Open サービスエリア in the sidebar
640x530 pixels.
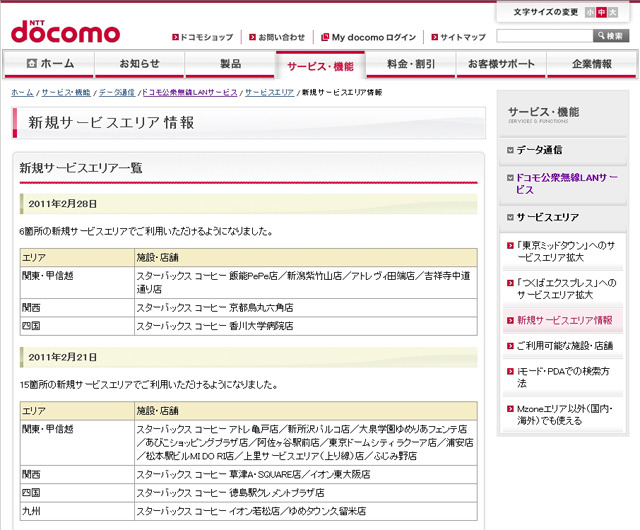coord(547,217)
